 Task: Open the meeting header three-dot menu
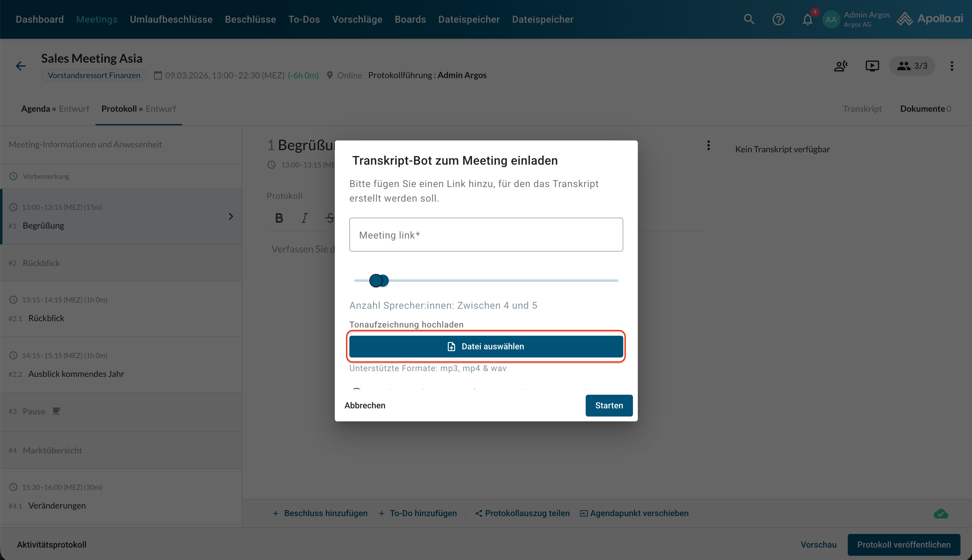(952, 66)
